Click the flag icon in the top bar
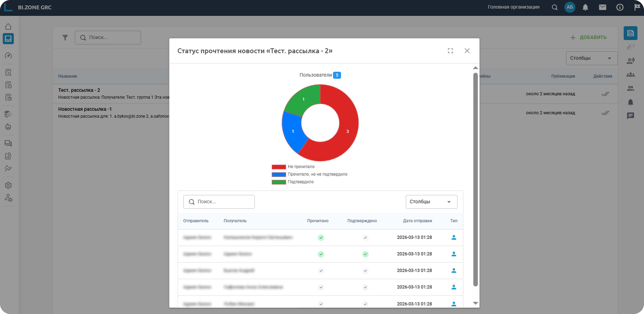Viewport: 644px width, 314px height. tap(637, 7)
